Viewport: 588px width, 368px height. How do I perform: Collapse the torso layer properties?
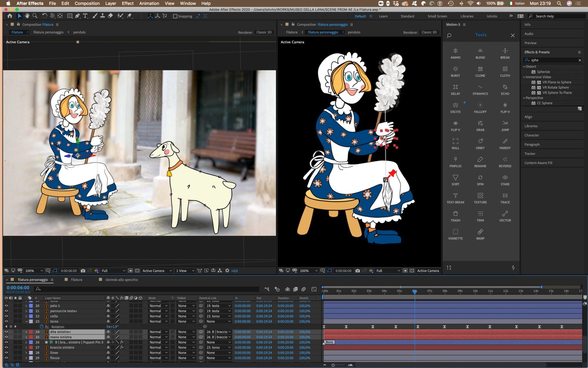pyautogui.click(x=26, y=321)
